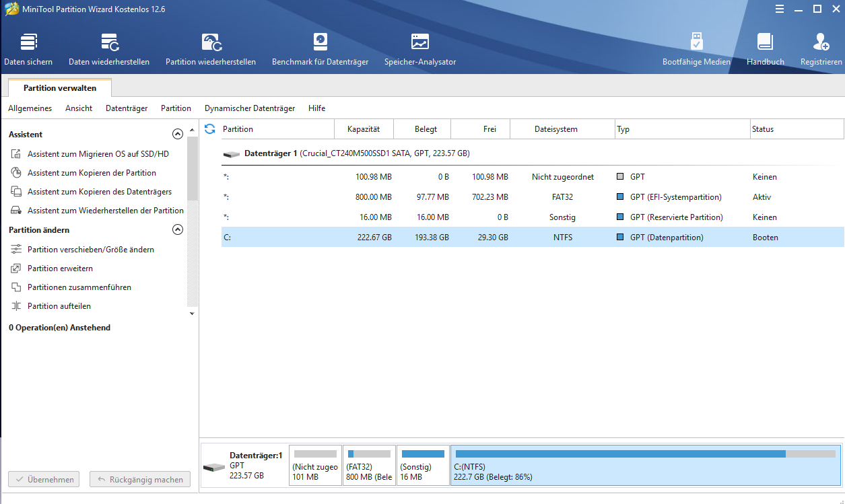Click the Kopieren des Datenträgers assistant icon

coord(16,192)
